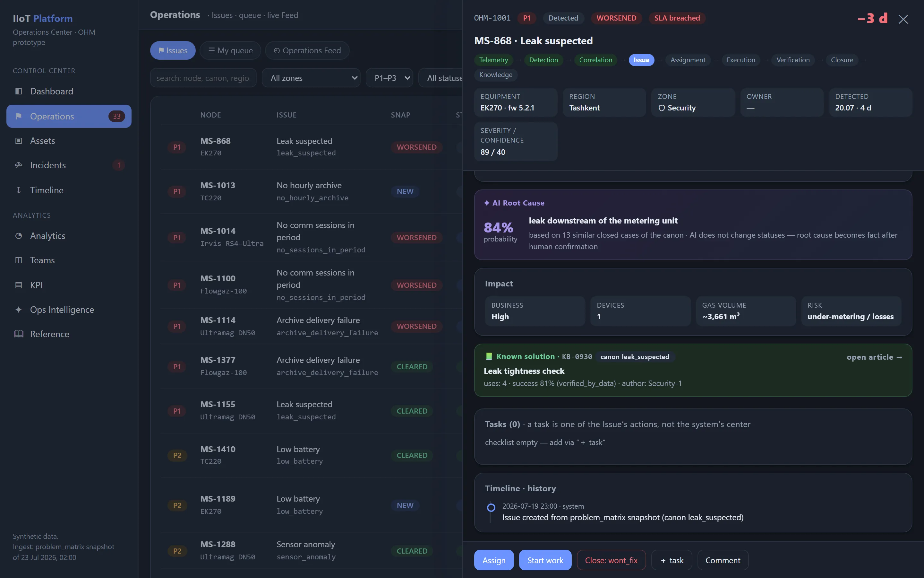Click the AI Root Cause sparkle icon

click(x=486, y=203)
